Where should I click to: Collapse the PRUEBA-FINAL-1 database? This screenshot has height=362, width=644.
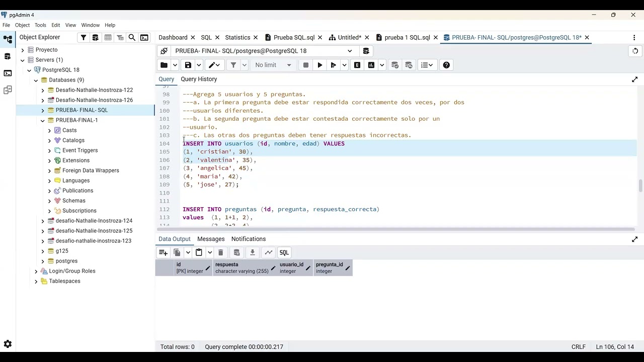coord(43,120)
